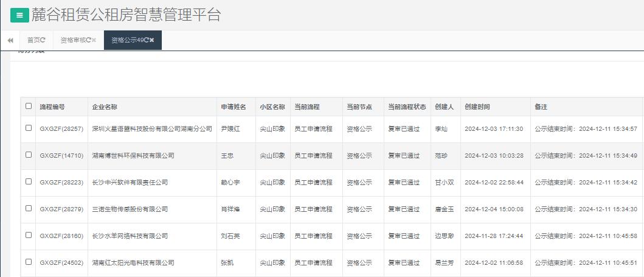Click company name 三诺生物传感股份有限公司
Viewport: 644px width, 277px height.
(130, 209)
